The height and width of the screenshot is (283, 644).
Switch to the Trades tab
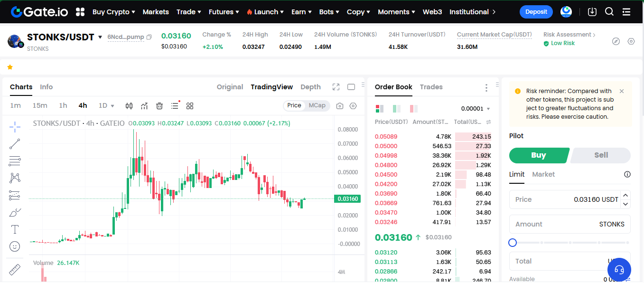point(431,87)
